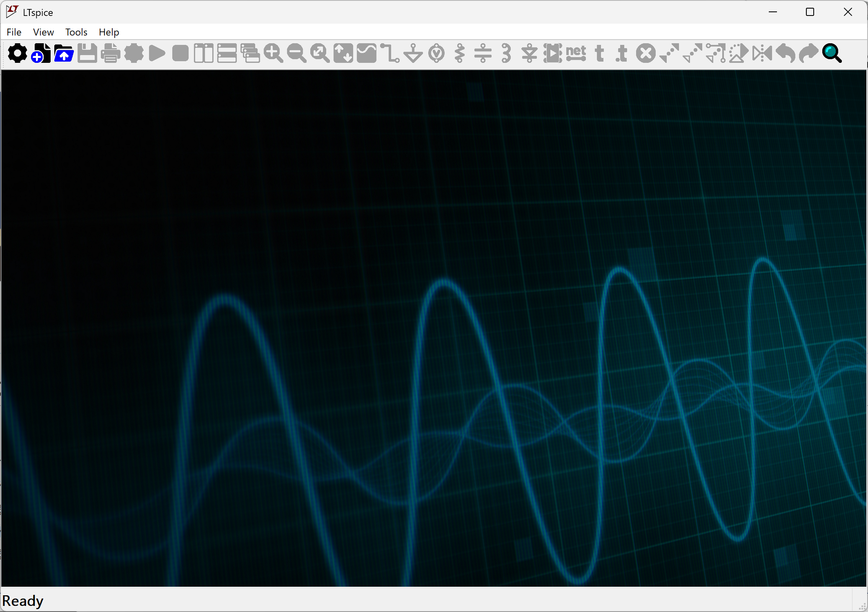
Task: Open the Help menu
Action: click(x=109, y=32)
